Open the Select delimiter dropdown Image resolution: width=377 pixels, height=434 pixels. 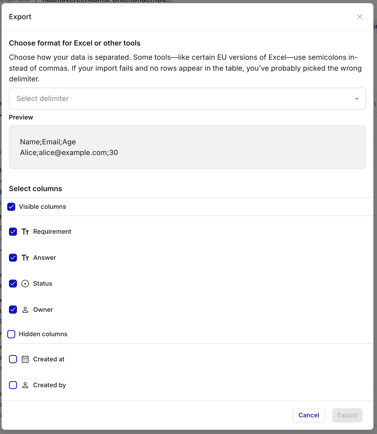click(187, 99)
